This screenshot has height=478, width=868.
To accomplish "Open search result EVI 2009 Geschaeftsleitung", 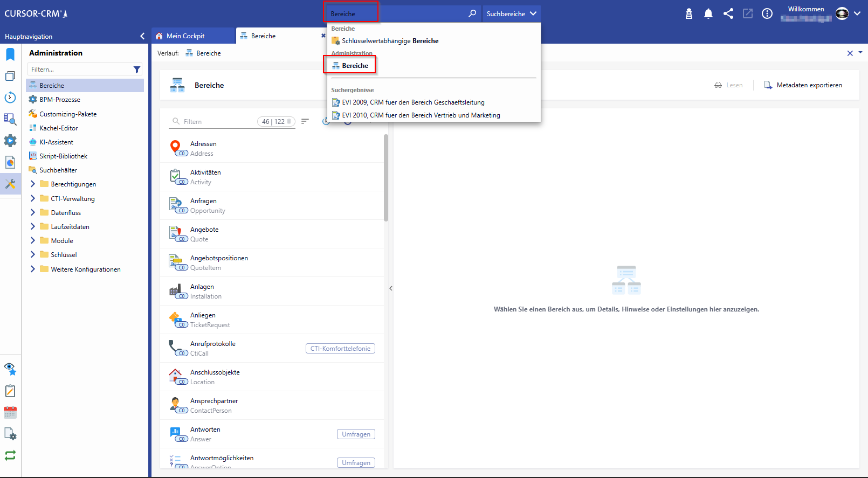I will 412,102.
